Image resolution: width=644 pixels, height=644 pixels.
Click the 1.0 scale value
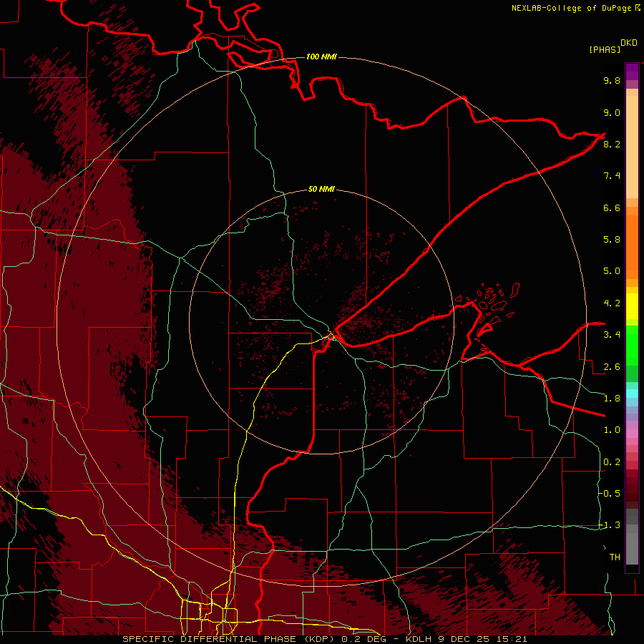pos(612,430)
